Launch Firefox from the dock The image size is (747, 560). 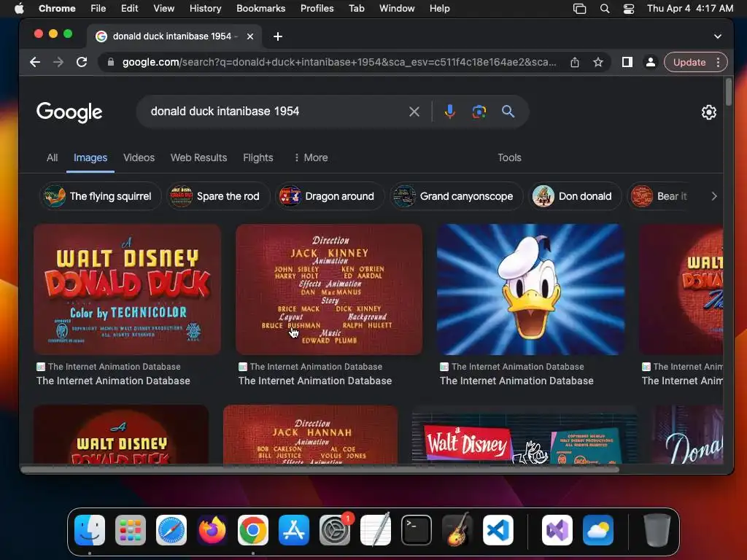coord(212,530)
